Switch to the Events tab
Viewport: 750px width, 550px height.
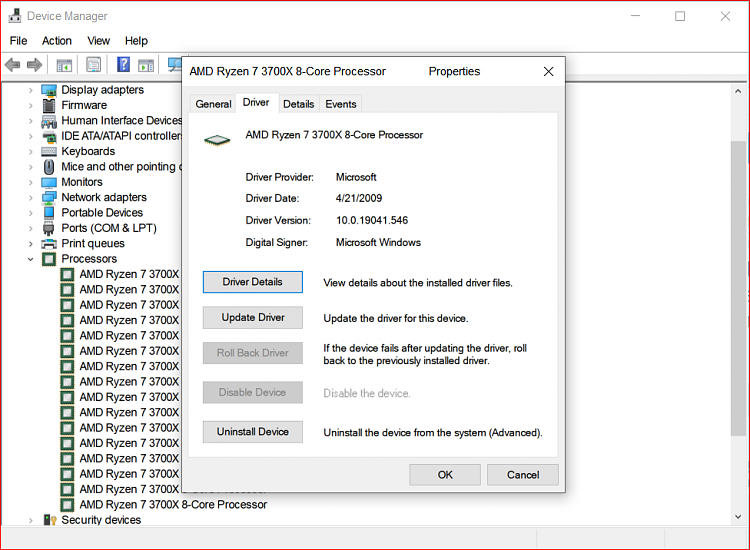point(341,104)
